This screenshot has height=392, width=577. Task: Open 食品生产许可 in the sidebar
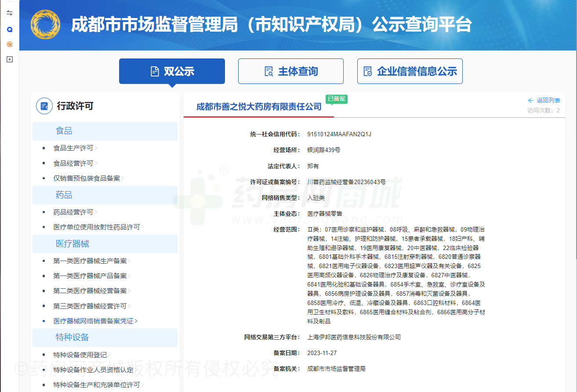(73, 148)
